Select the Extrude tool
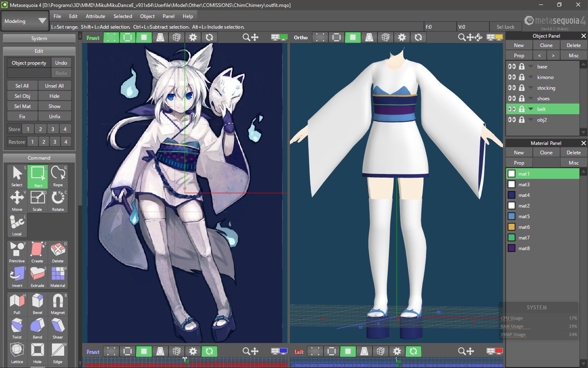Image resolution: width=588 pixels, height=368 pixels. click(x=38, y=277)
